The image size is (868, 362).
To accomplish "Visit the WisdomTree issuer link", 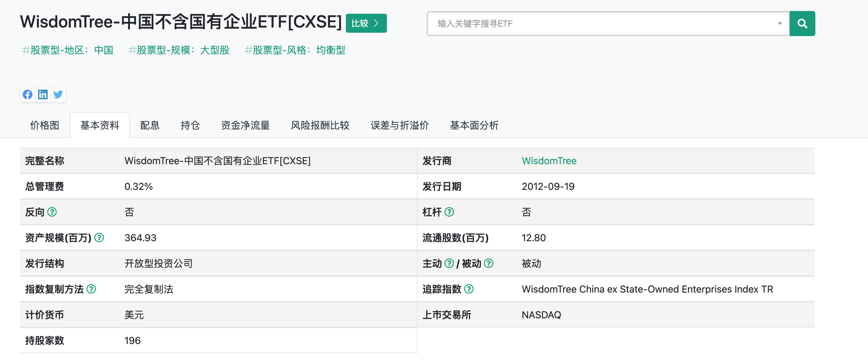I will coord(549,161).
